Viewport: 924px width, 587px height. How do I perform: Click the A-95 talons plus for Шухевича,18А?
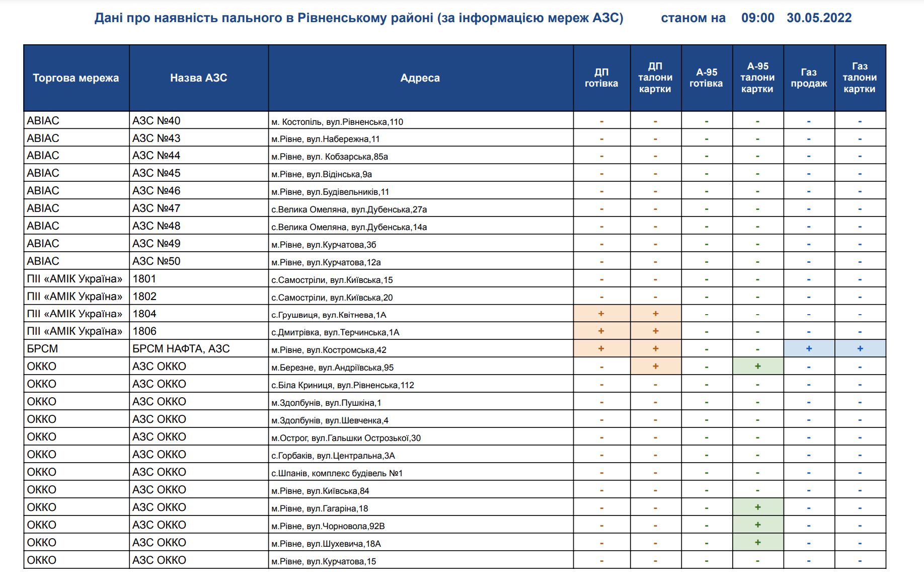click(757, 542)
